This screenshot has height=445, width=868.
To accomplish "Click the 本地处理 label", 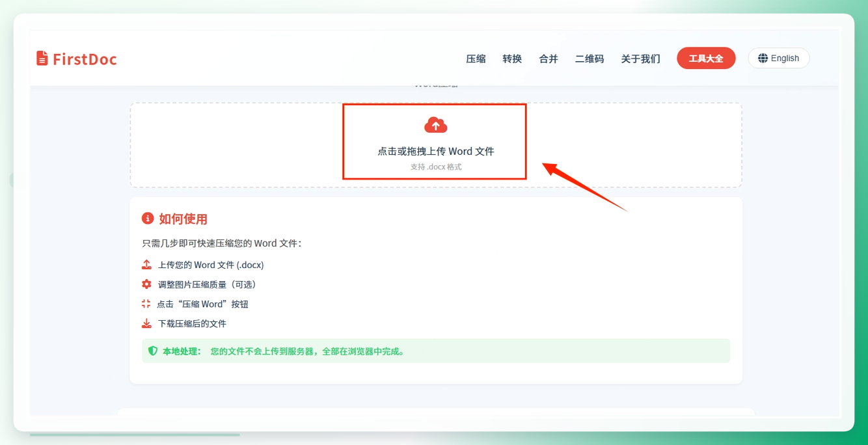I will click(x=182, y=351).
